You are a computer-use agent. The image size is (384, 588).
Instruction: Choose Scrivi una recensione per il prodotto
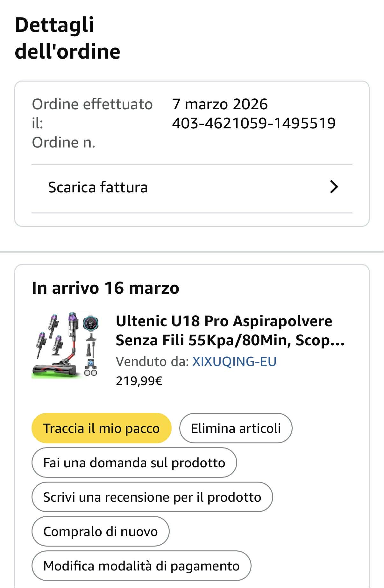point(152,497)
